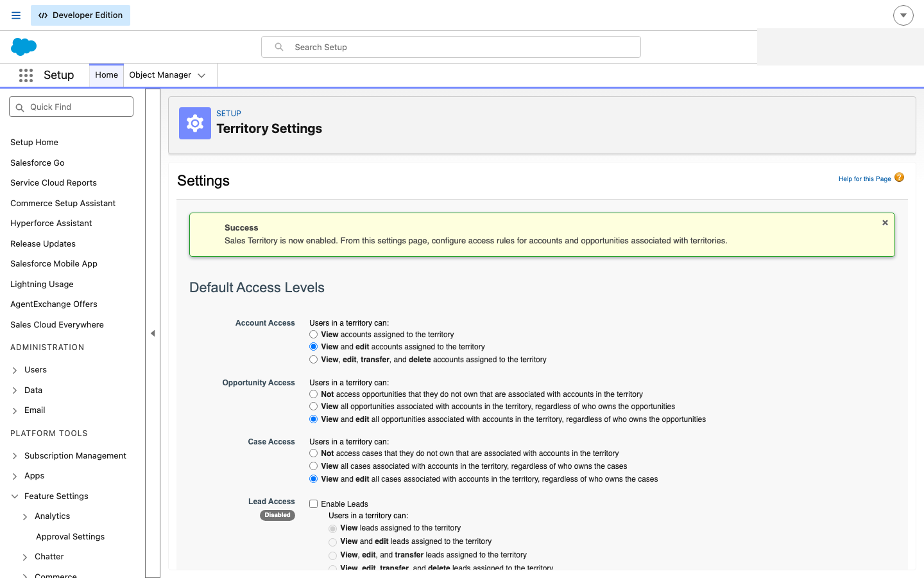This screenshot has width=924, height=578.
Task: Expand the Users tree node
Action: 15,371
